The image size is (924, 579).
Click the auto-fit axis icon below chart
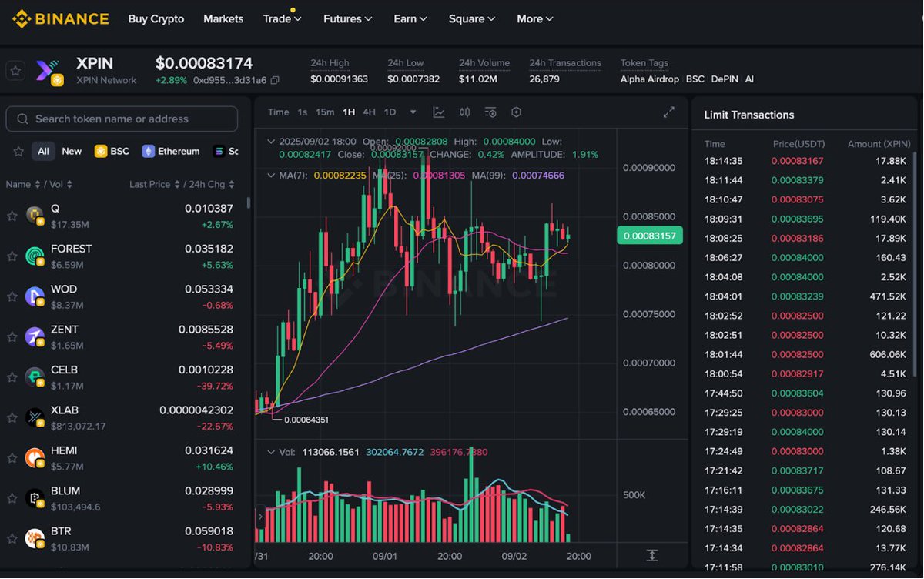[x=652, y=555]
